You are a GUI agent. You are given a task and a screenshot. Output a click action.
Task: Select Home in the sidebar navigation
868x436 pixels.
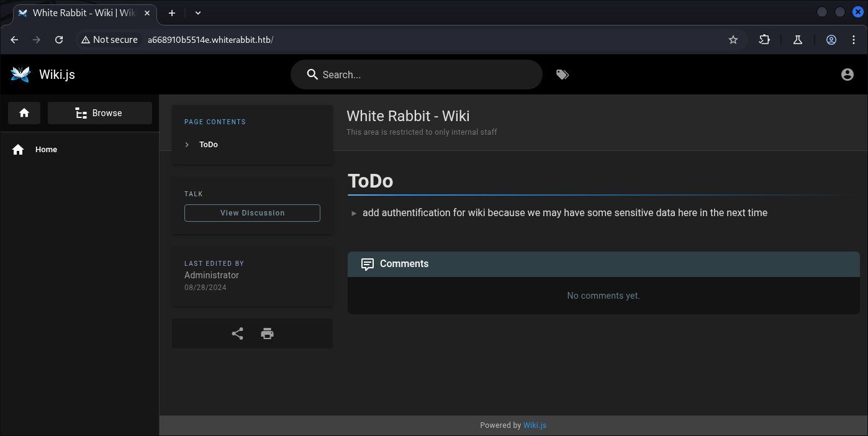tap(46, 150)
